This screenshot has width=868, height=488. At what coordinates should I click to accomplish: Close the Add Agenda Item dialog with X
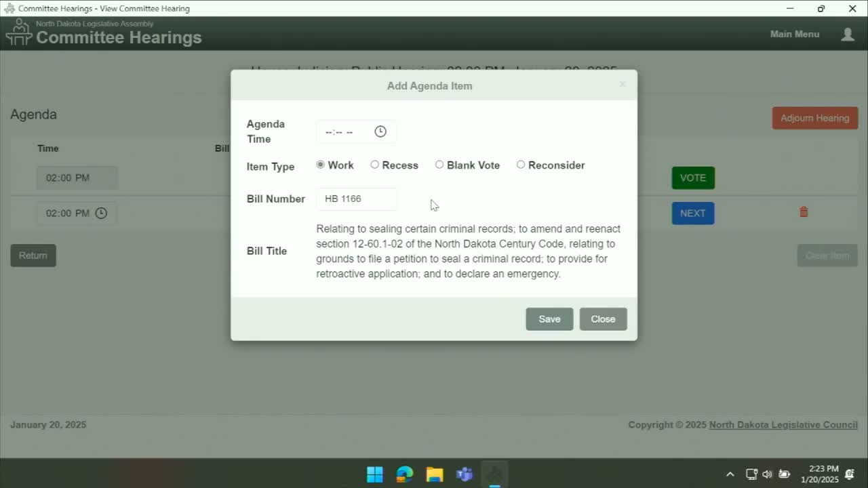point(623,85)
